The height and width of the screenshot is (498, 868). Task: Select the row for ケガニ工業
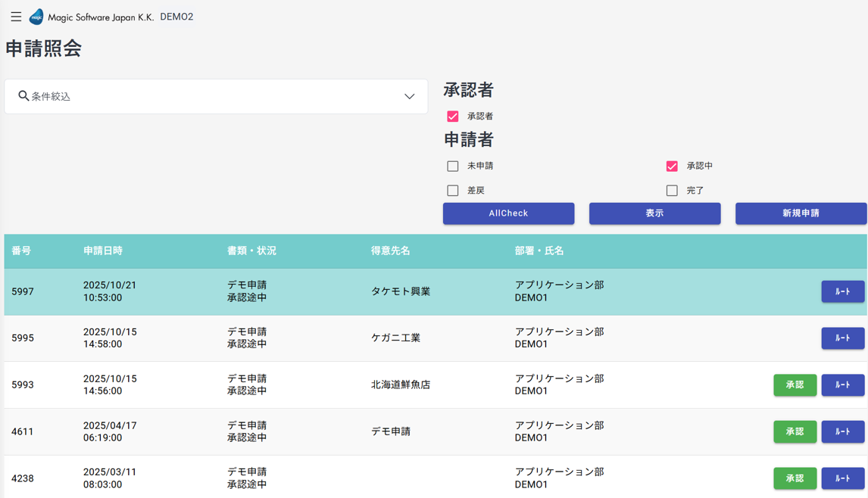395,338
